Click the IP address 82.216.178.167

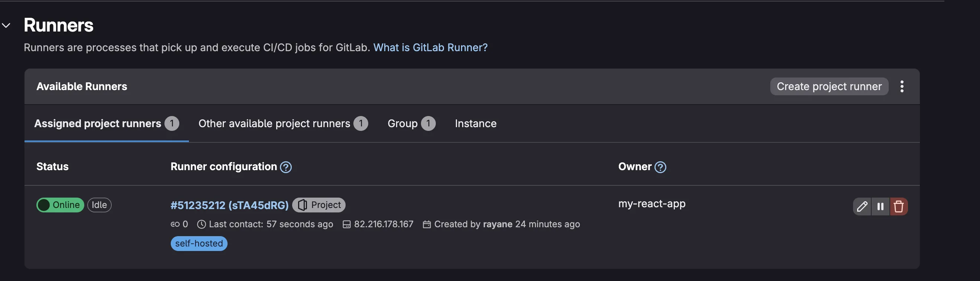click(383, 224)
